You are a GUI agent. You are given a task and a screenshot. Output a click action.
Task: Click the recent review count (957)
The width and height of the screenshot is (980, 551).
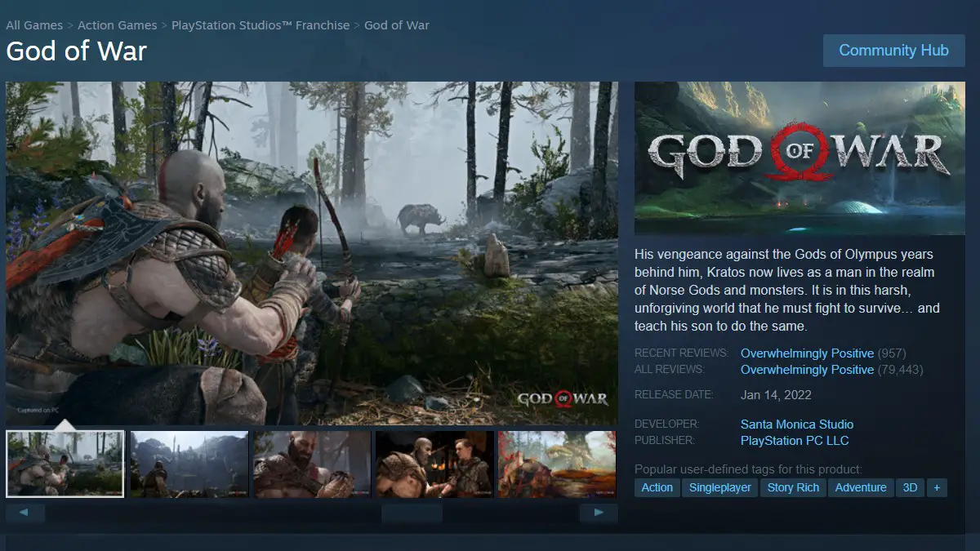(x=892, y=353)
